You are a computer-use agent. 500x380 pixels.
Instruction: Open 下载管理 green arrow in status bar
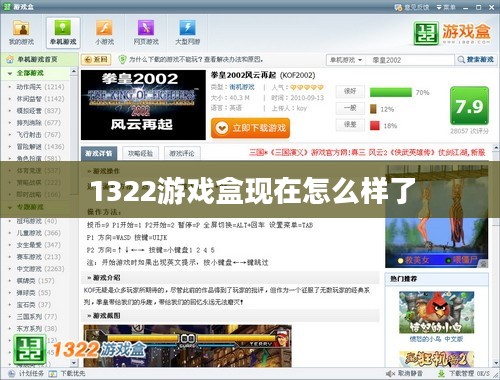pos(441,373)
